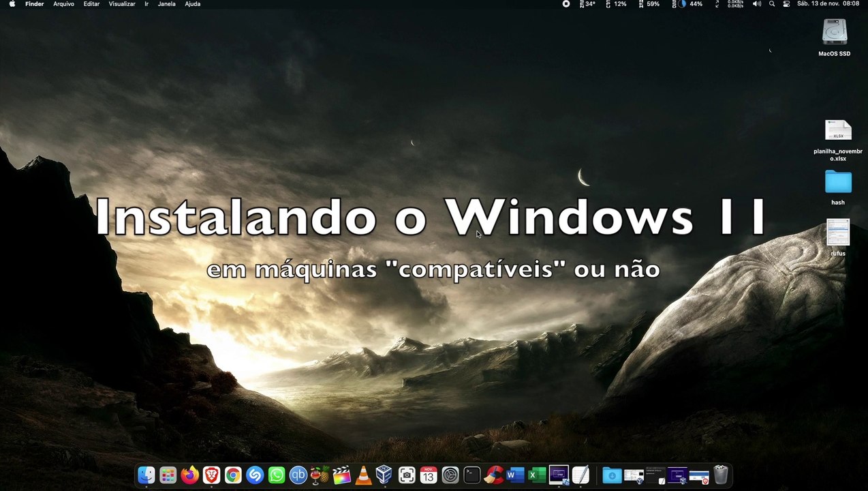
Task: Launch Brave browser from the dock
Action: tap(211, 475)
